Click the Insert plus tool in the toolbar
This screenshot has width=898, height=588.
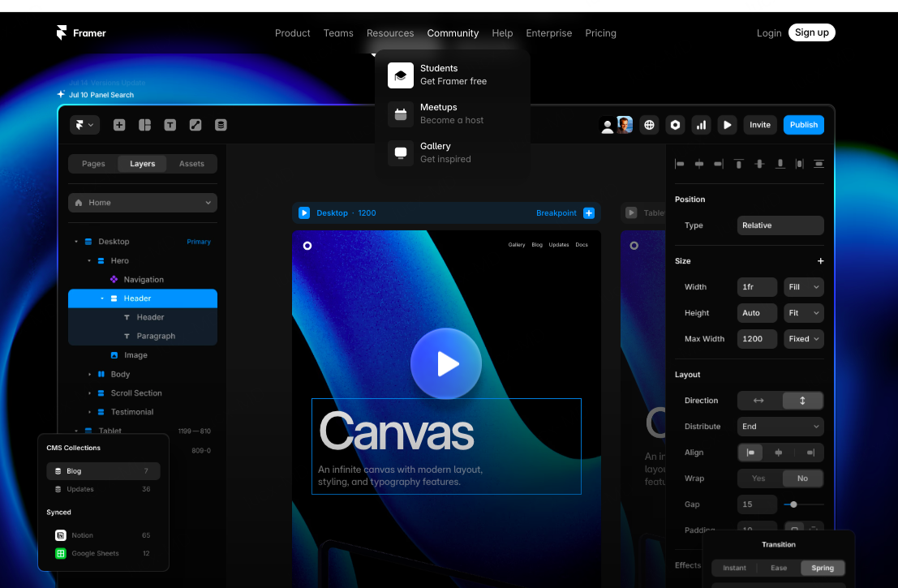119,125
